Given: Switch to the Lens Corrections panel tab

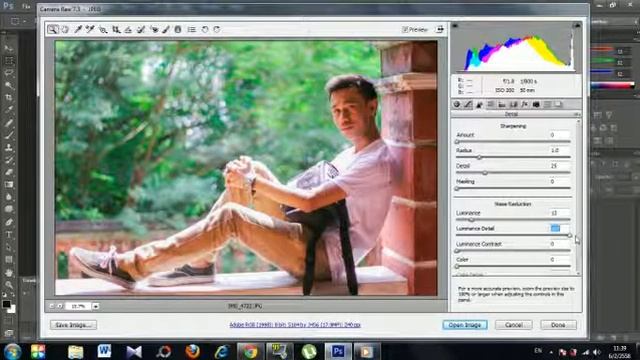Looking at the screenshot, I should [513, 104].
